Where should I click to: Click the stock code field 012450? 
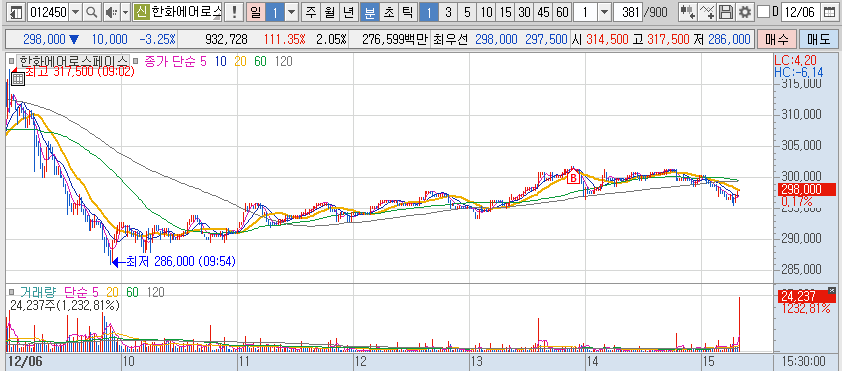tap(48, 12)
